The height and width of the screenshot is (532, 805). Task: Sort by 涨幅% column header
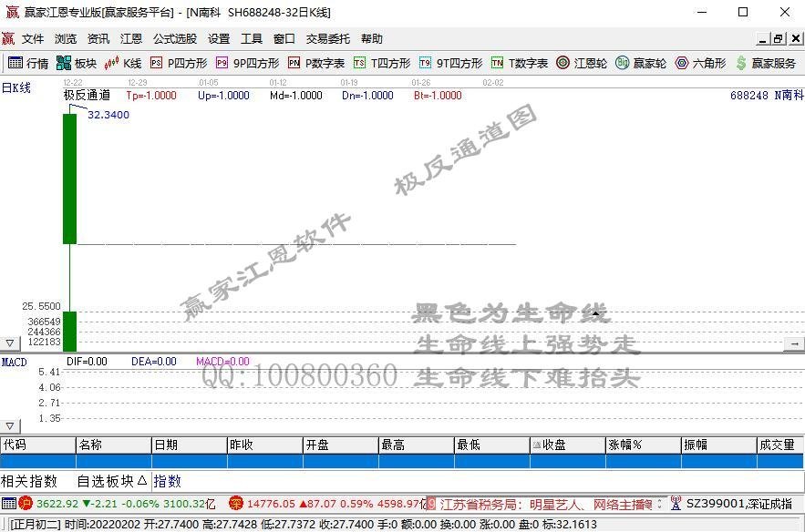click(x=644, y=445)
